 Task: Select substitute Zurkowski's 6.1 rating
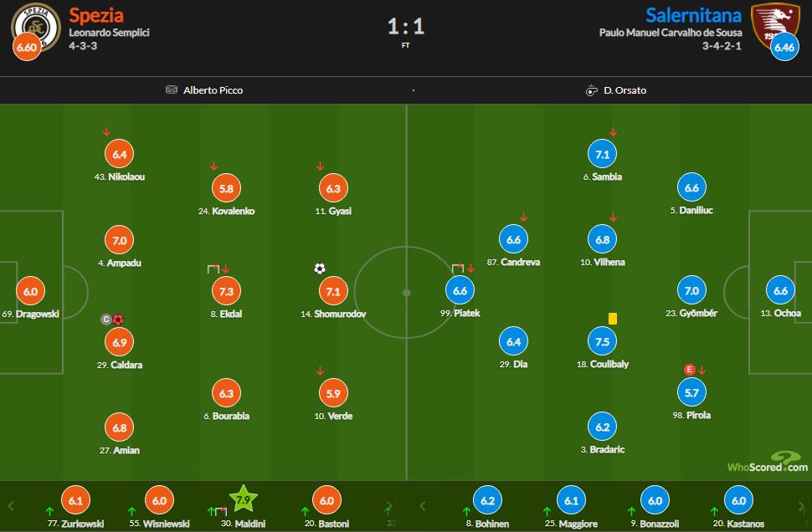[x=75, y=500]
